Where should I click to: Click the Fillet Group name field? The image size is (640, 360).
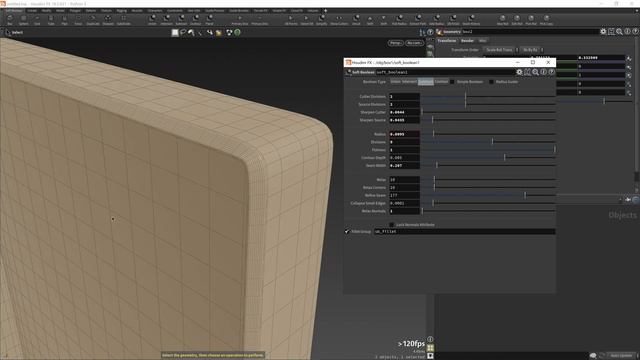pos(464,231)
